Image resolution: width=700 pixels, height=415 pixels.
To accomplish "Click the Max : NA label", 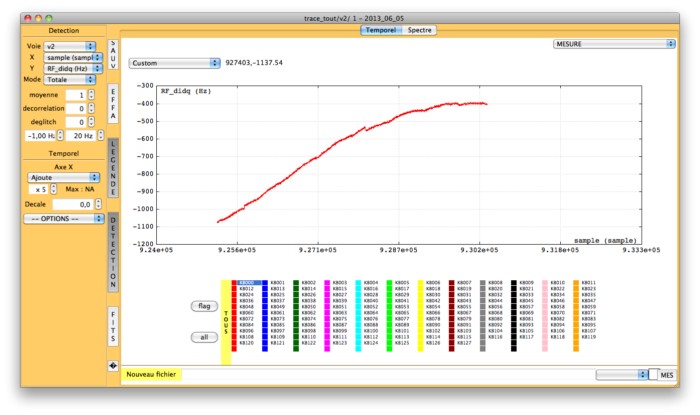I will coord(80,189).
